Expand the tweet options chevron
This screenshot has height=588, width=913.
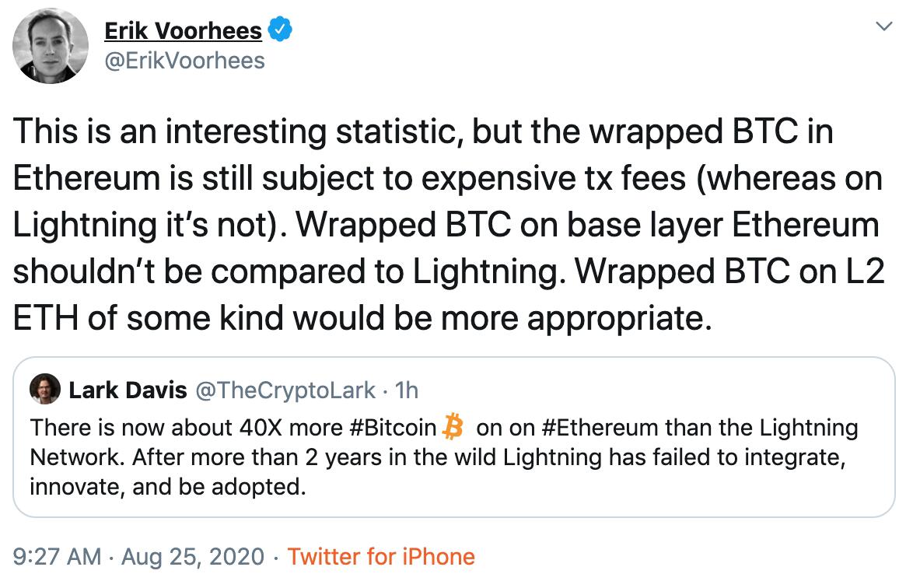[x=883, y=27]
